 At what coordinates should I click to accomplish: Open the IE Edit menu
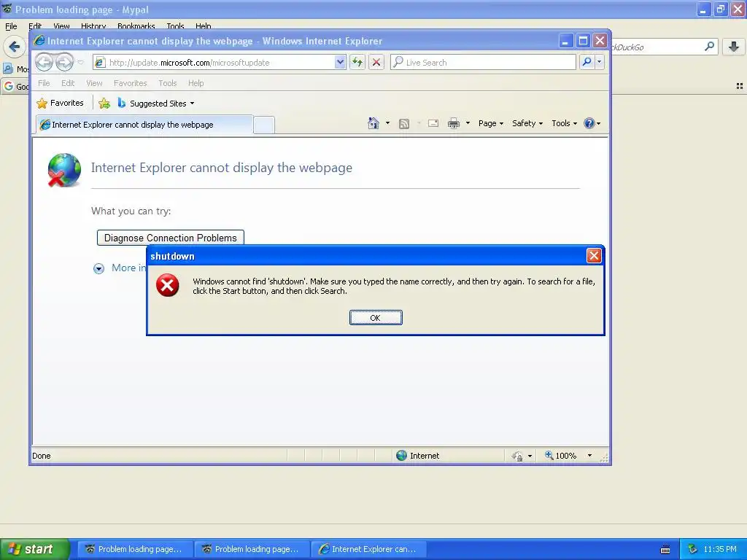(68, 83)
